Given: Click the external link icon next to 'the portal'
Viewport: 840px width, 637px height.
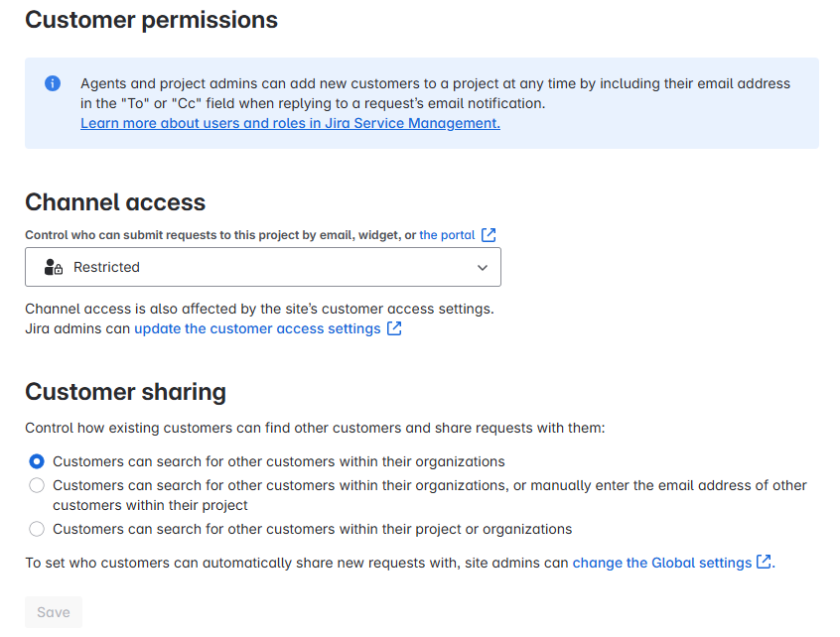Looking at the screenshot, I should click(488, 234).
